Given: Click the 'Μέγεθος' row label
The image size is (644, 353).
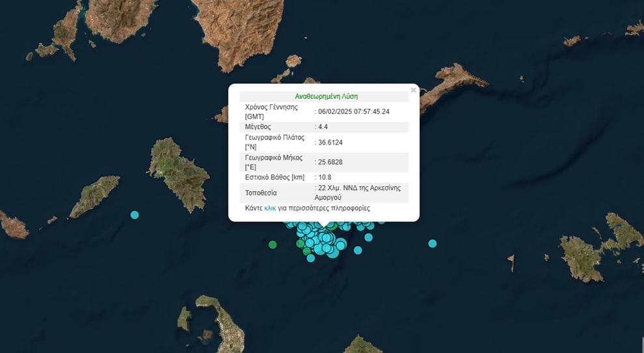Looking at the screenshot, I should coord(258,126).
